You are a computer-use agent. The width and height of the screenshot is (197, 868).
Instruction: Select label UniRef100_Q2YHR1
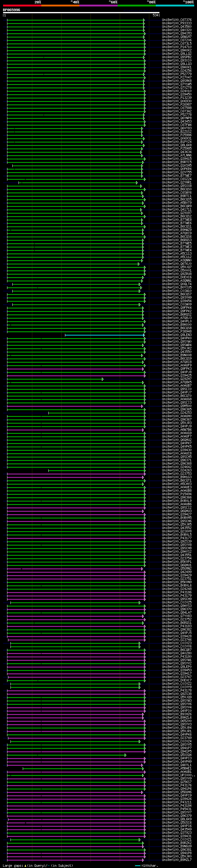(x=176, y=183)
